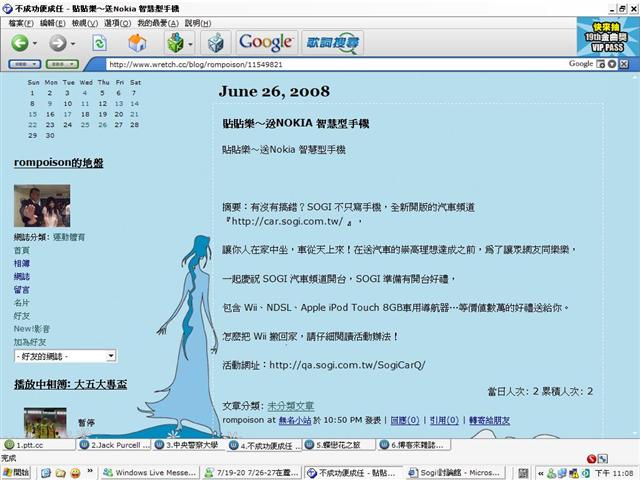Open the 無名小站 link
This screenshot has width=640, height=480.
tap(295, 420)
